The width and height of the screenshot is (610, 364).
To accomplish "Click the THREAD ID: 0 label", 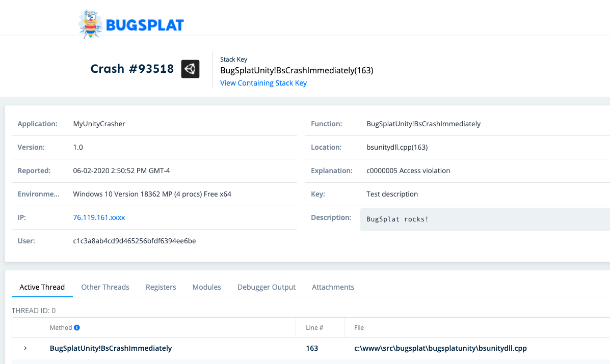I will (x=34, y=311).
